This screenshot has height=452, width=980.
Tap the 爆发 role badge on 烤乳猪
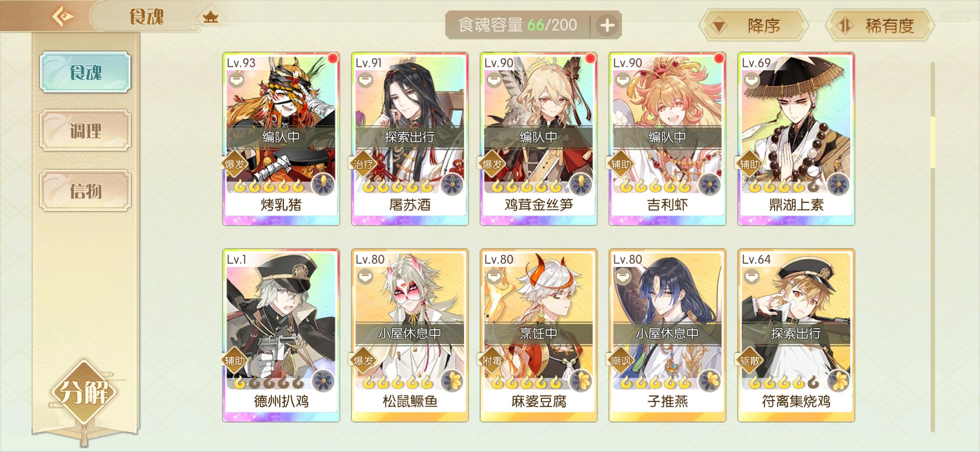[234, 164]
